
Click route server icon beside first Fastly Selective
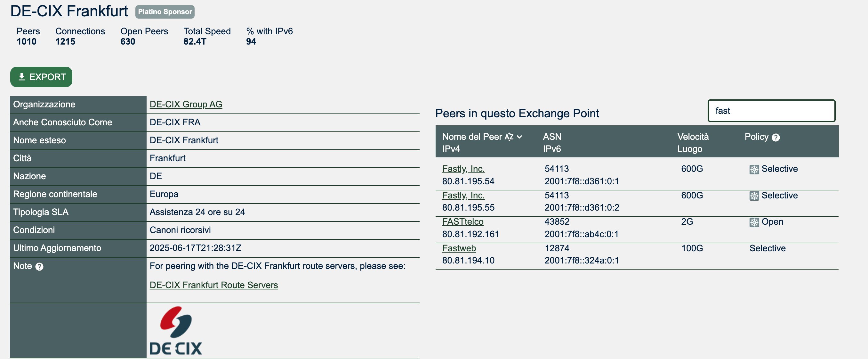tap(754, 169)
